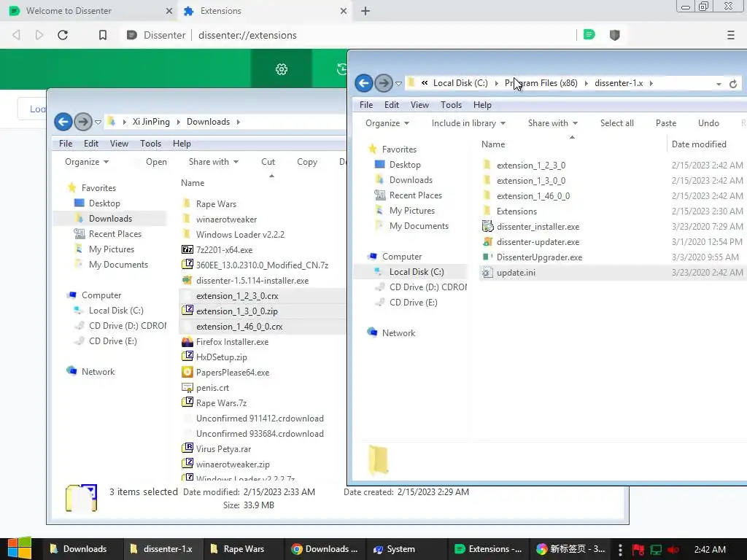This screenshot has height=560, width=747.
Task: Sort by Date modified column header
Action: [x=699, y=144]
